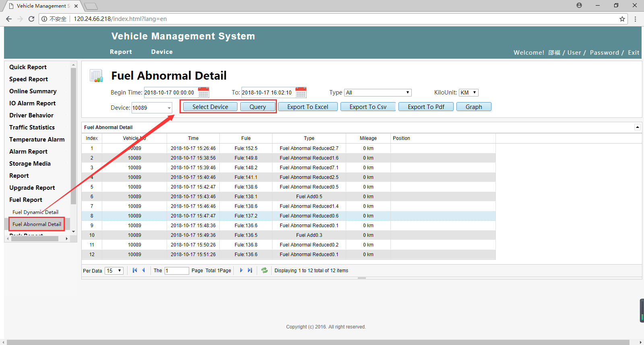Go to next page arrow
Screen dimensions: 644x345
pos(241,270)
